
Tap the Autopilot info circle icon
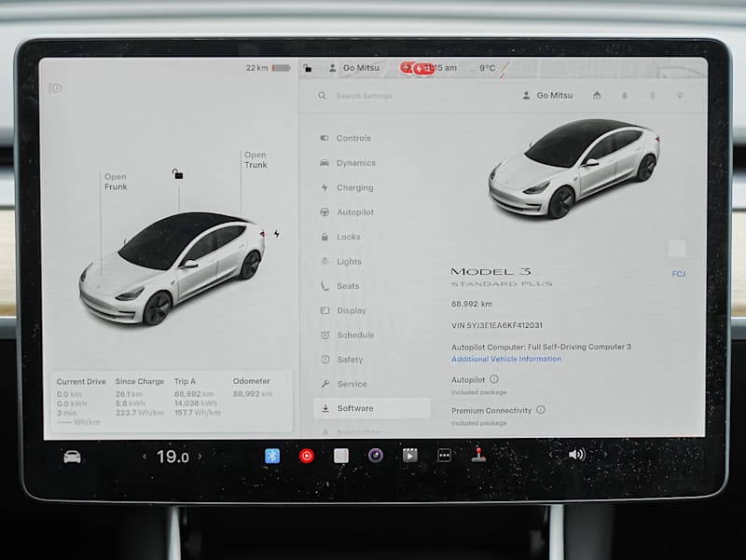(x=494, y=379)
